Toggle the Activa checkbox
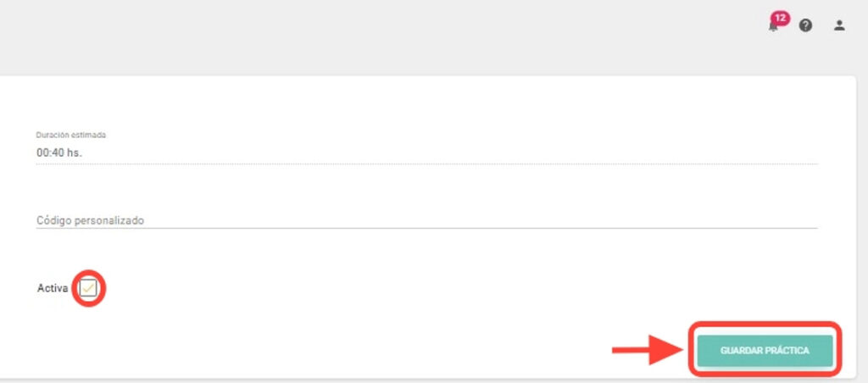The height and width of the screenshot is (383, 868). tap(88, 288)
